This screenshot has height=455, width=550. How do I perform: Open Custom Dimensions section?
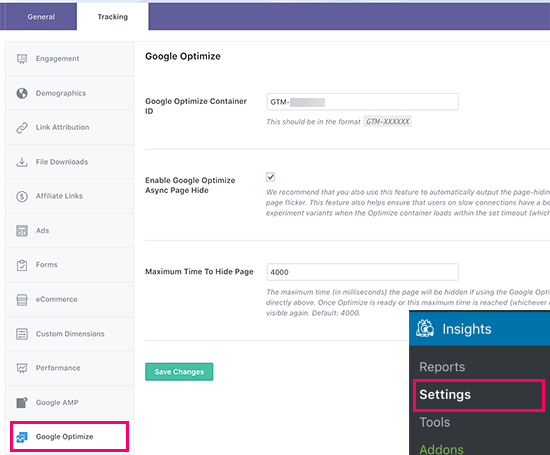coord(69,334)
